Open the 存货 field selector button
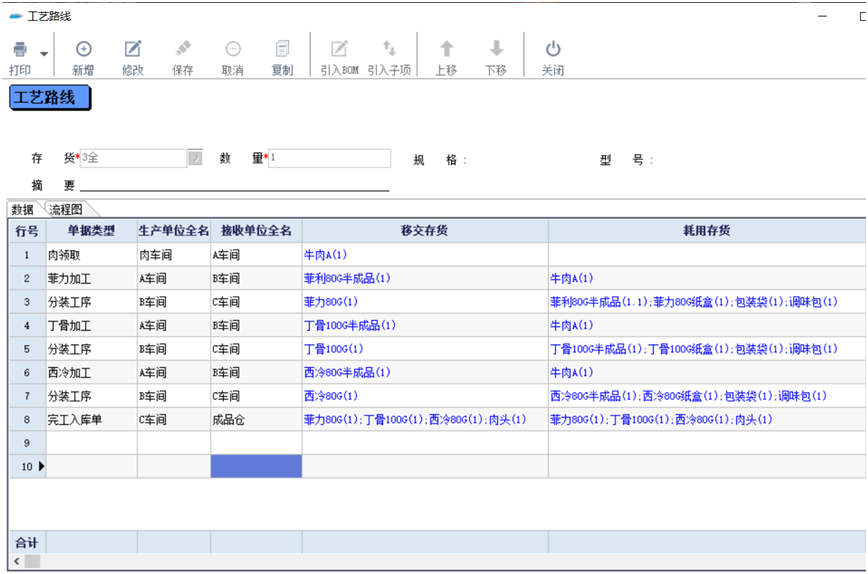This screenshot has height=574, width=868. point(195,158)
